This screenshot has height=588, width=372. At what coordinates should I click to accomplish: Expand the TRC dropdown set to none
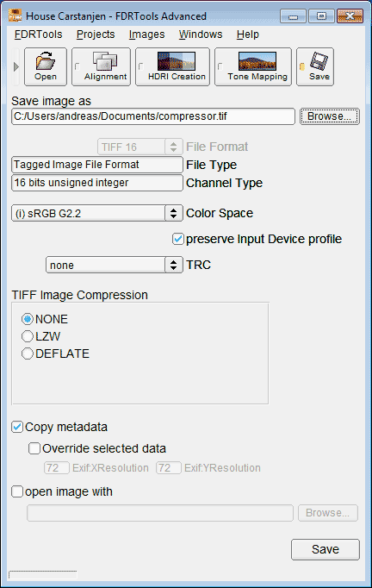coord(115,265)
